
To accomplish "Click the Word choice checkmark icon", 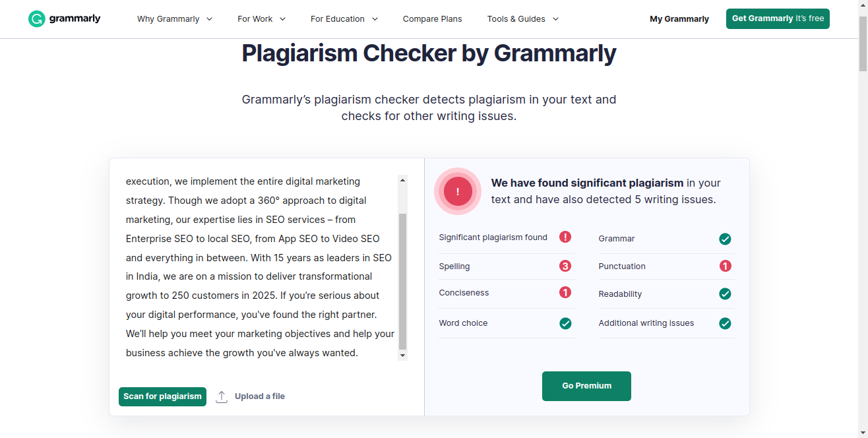I will tap(565, 323).
